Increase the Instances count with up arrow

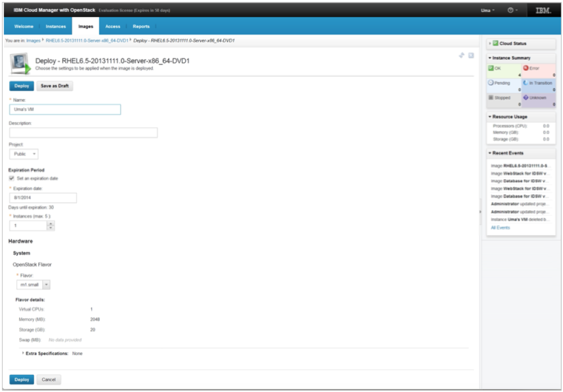point(51,223)
